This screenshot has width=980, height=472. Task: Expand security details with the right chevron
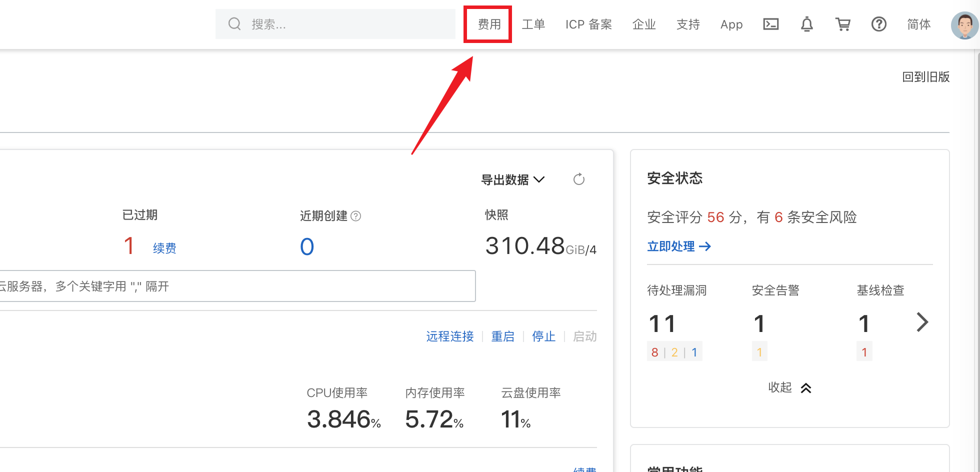(922, 322)
